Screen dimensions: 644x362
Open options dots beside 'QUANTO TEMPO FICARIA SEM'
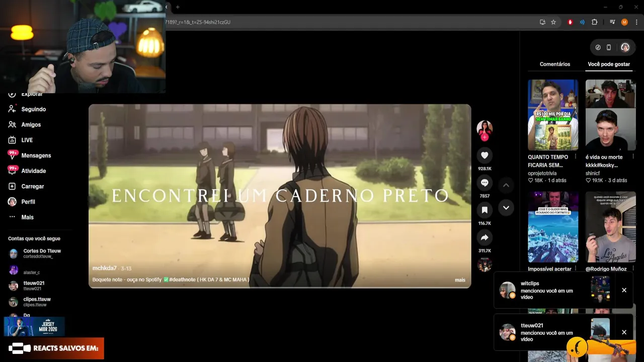pyautogui.click(x=576, y=157)
